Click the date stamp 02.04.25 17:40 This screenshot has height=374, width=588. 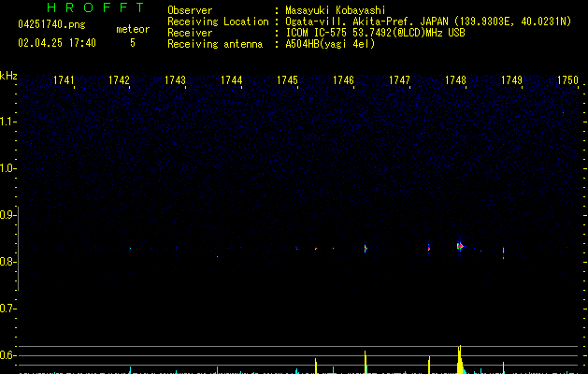pos(57,43)
